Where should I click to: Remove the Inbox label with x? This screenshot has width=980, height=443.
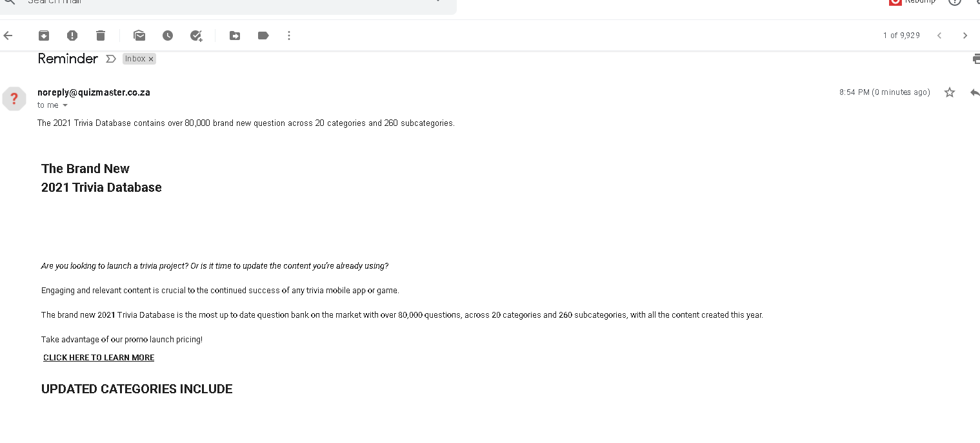[x=151, y=59]
